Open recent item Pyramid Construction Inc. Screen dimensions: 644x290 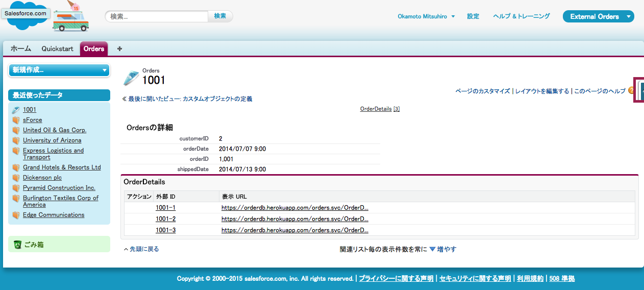59,188
